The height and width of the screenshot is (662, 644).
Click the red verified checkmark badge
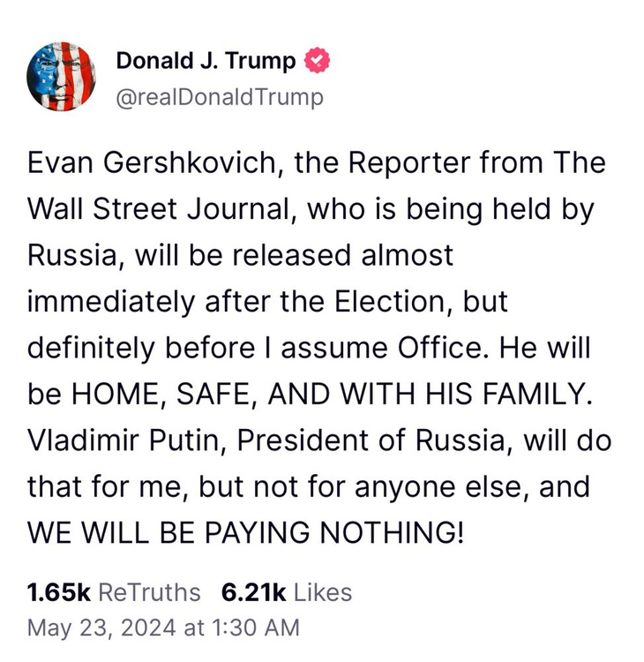(317, 61)
